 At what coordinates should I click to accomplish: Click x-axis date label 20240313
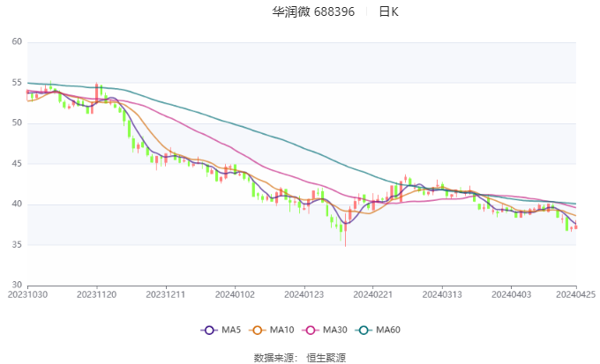pyautogui.click(x=442, y=294)
